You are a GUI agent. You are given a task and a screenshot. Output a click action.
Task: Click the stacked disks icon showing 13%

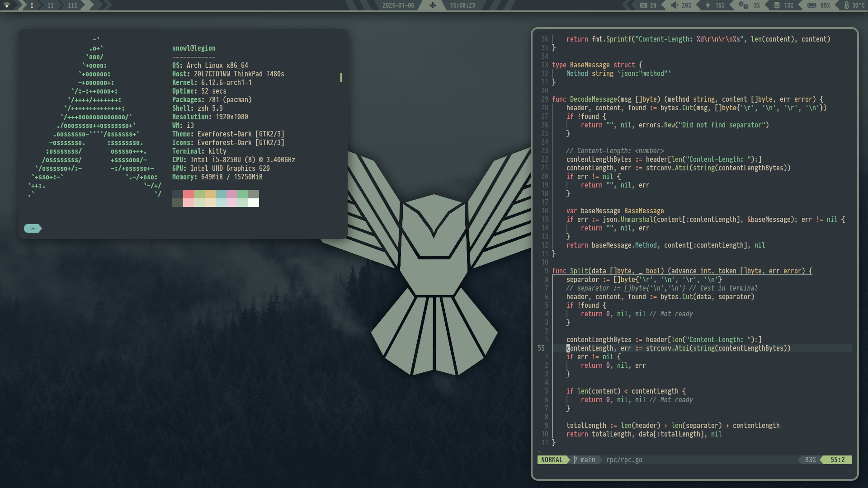[777, 5]
